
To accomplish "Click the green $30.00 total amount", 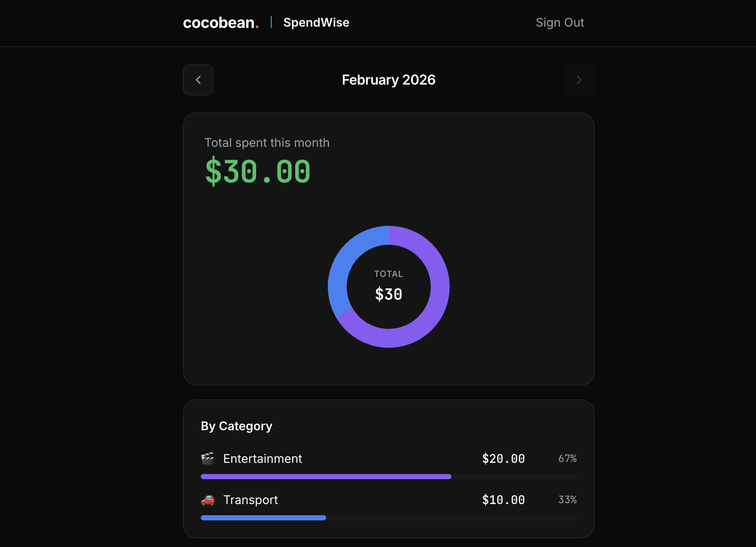I will point(257,171).
